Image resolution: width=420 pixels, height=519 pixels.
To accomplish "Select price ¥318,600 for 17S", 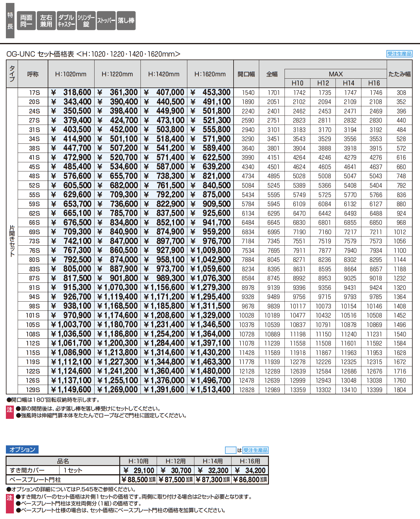I will [x=71, y=92].
